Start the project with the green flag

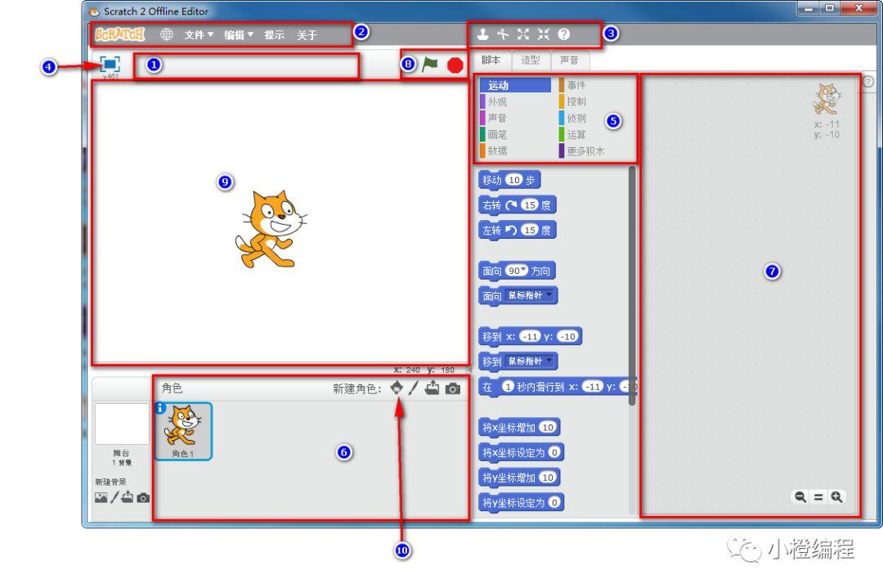tap(430, 65)
